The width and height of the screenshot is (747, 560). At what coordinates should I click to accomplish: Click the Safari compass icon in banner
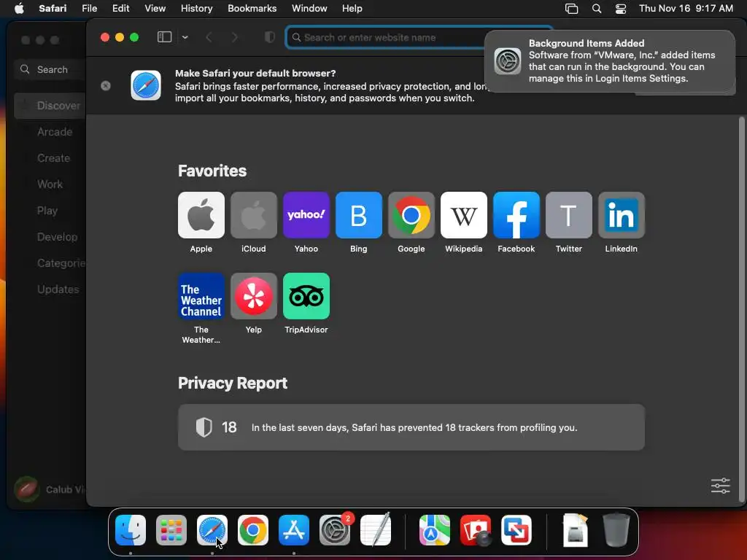(146, 86)
